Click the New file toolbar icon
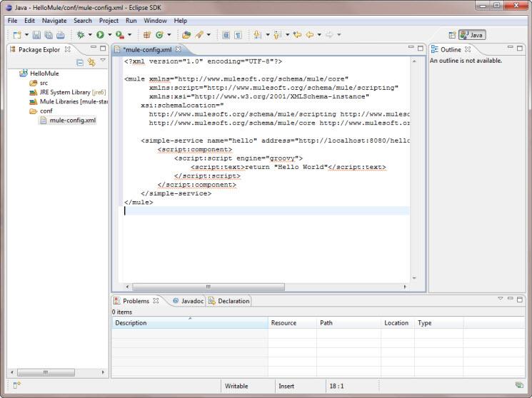The image size is (532, 398). (x=16, y=34)
